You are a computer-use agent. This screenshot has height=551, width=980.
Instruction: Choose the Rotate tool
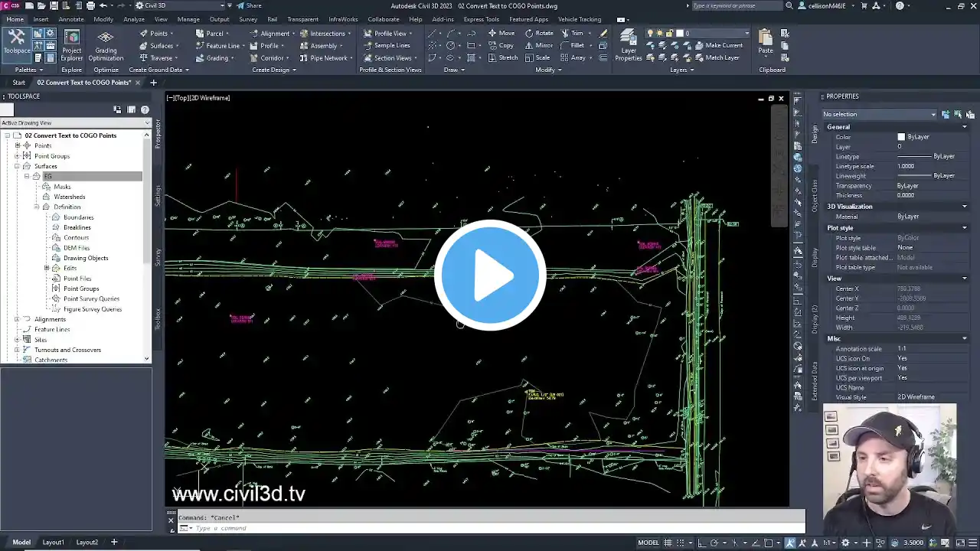pos(539,34)
